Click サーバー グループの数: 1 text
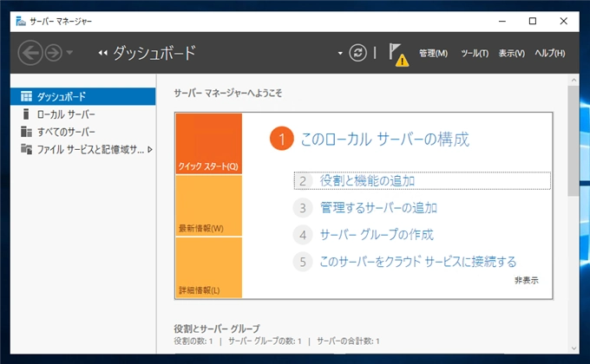This screenshot has height=364, width=590. click(x=265, y=341)
